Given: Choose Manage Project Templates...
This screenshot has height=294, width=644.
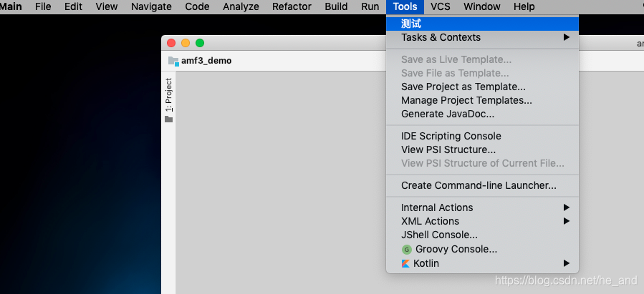Looking at the screenshot, I should click(482, 100).
